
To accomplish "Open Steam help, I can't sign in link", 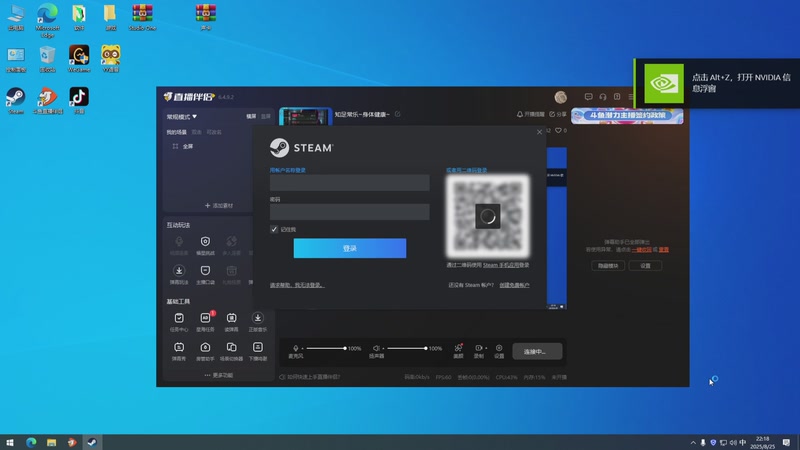I will point(297,285).
